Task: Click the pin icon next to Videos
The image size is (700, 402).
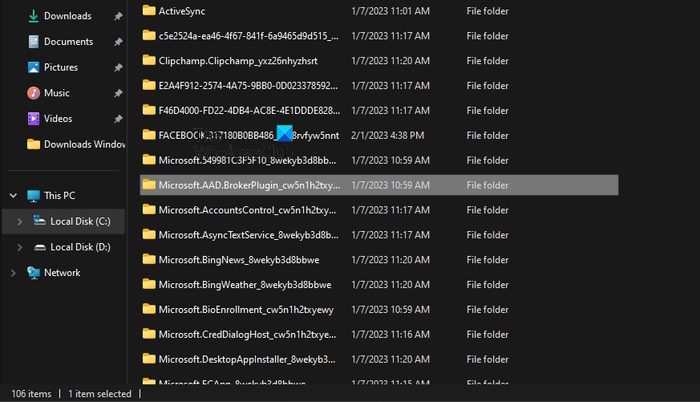Action: coord(118,119)
